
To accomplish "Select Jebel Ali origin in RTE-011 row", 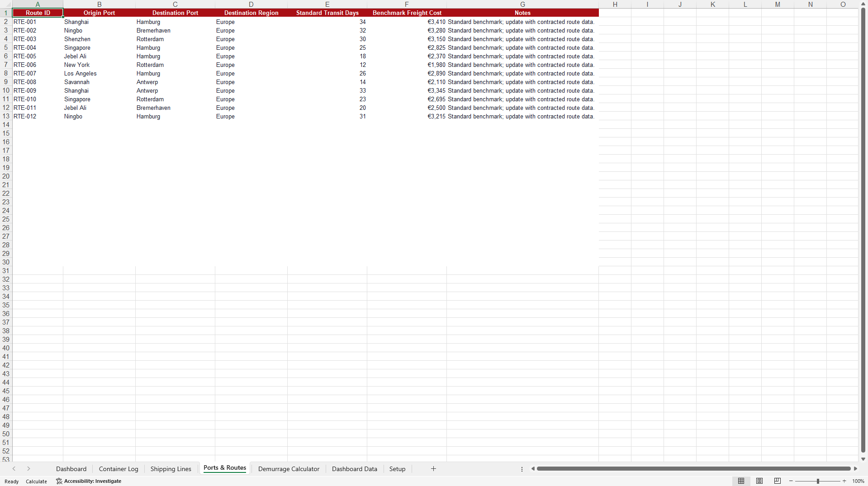I will click(99, 108).
